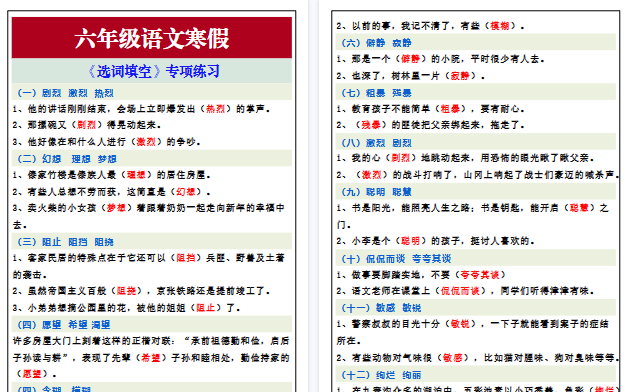
Task: Click the phrase "教育孩子不能简单"
Action: (391, 109)
